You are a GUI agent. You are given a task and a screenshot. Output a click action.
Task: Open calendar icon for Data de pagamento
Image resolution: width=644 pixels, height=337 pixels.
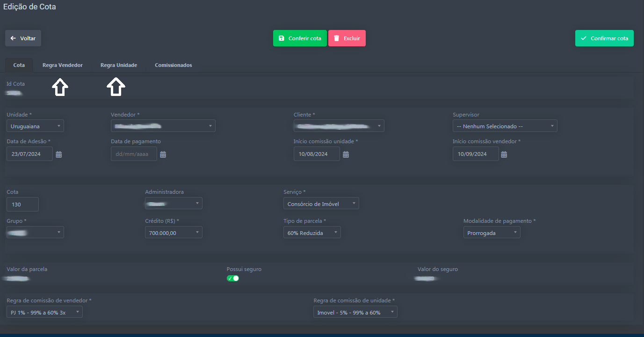coord(163,154)
